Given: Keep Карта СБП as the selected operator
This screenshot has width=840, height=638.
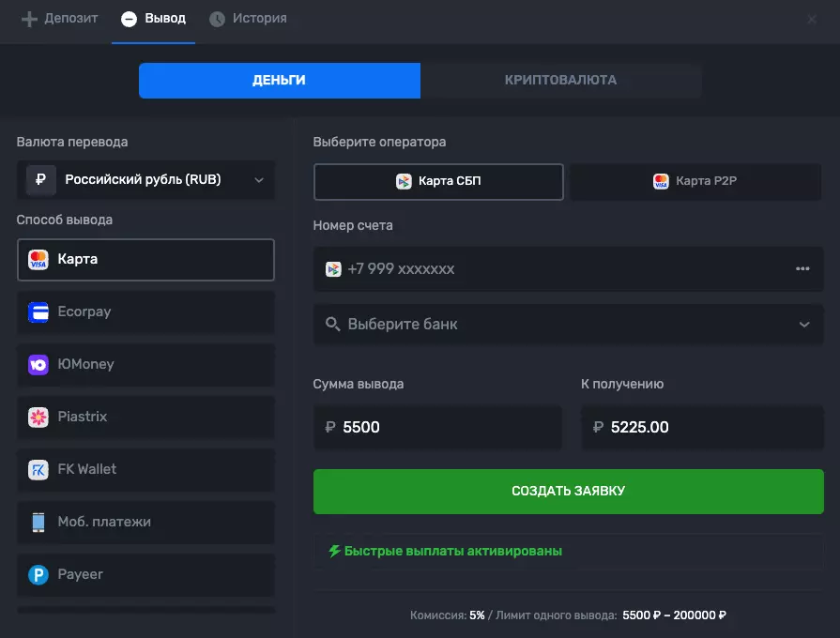Looking at the screenshot, I should click(x=438, y=182).
